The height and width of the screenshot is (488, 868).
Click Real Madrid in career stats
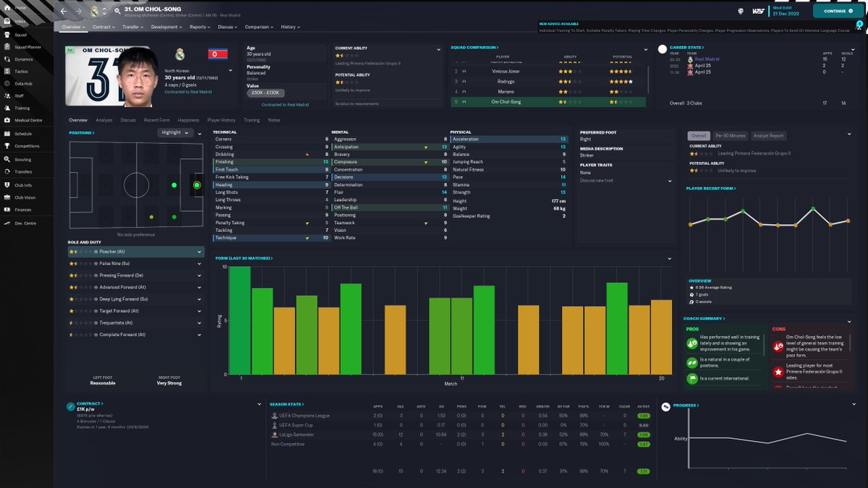[707, 59]
